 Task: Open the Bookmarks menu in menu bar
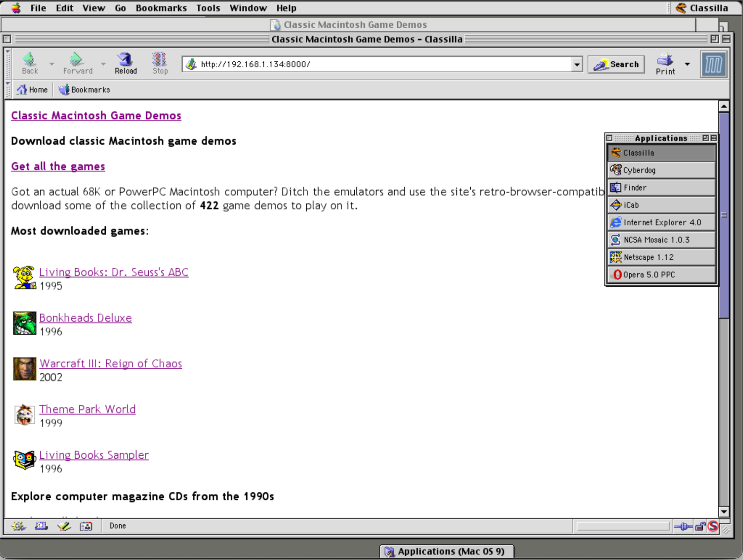pos(161,8)
